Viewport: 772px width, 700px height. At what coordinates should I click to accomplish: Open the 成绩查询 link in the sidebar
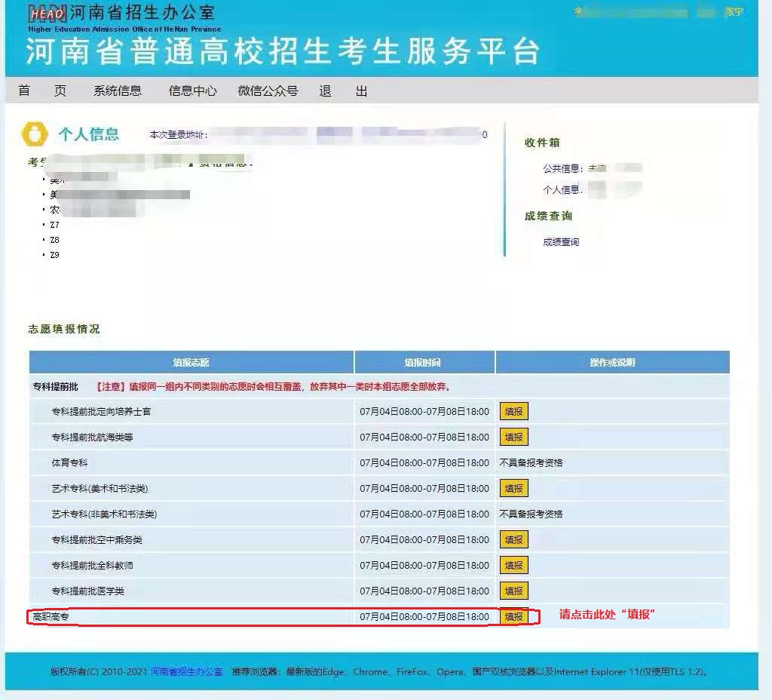coord(561,242)
